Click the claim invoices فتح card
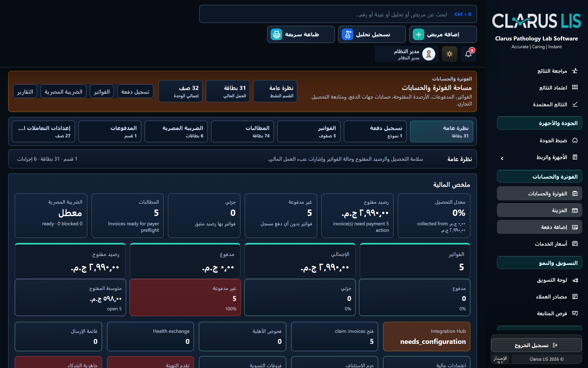The height and width of the screenshot is (368, 588). pyautogui.click(x=335, y=337)
